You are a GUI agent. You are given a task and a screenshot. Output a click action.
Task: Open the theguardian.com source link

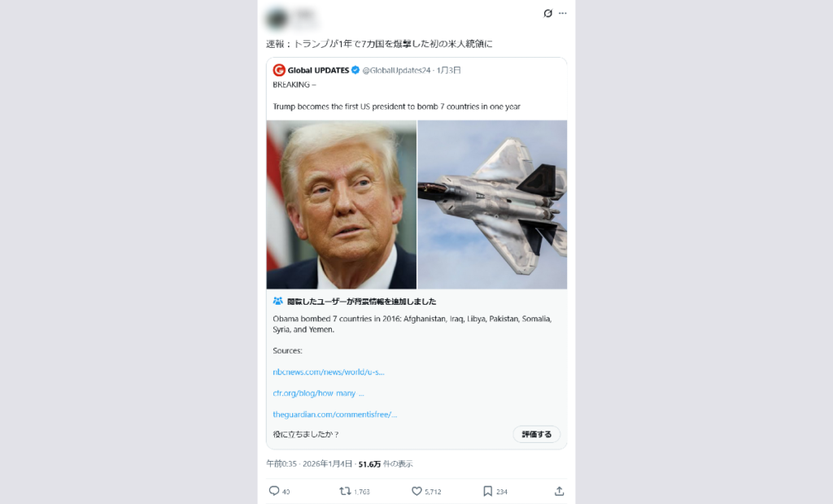(x=334, y=415)
